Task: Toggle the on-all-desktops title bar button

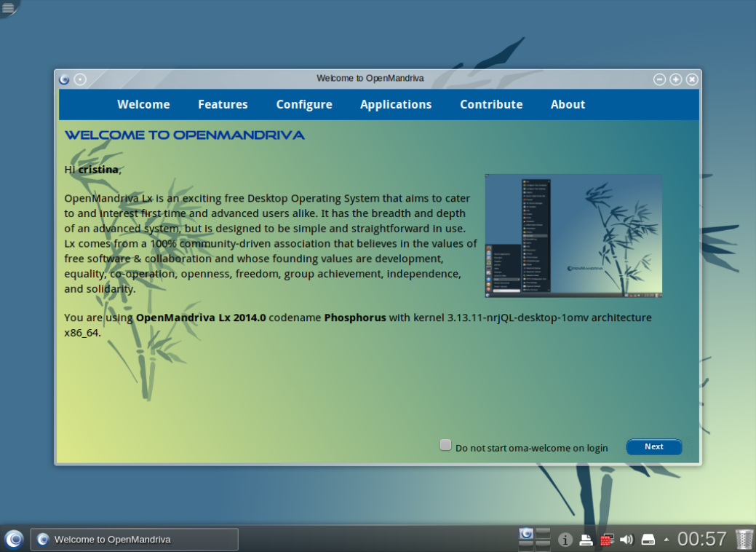Action: pyautogui.click(x=81, y=79)
